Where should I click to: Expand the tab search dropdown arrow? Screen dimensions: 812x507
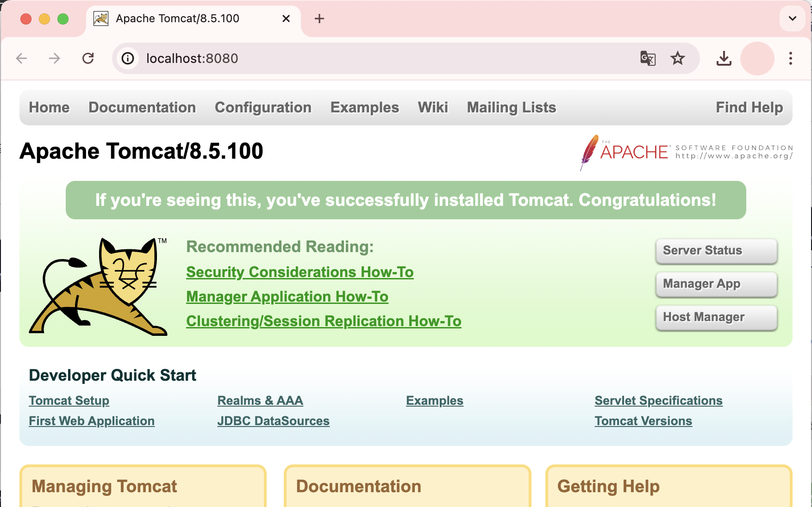pyautogui.click(x=793, y=19)
